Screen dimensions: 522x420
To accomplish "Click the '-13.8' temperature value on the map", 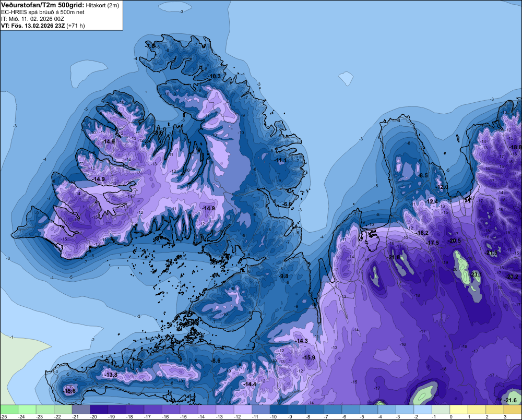I will (111, 375).
